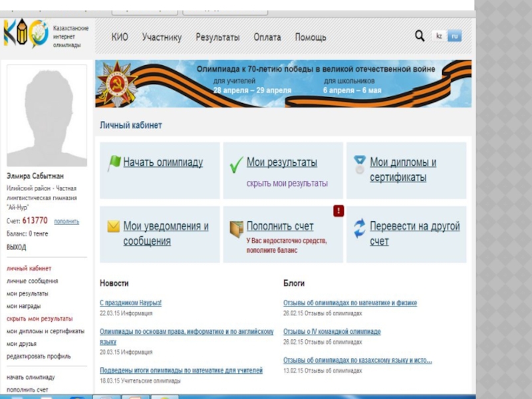Select мои друзья in the sidebar

[x=21, y=344]
